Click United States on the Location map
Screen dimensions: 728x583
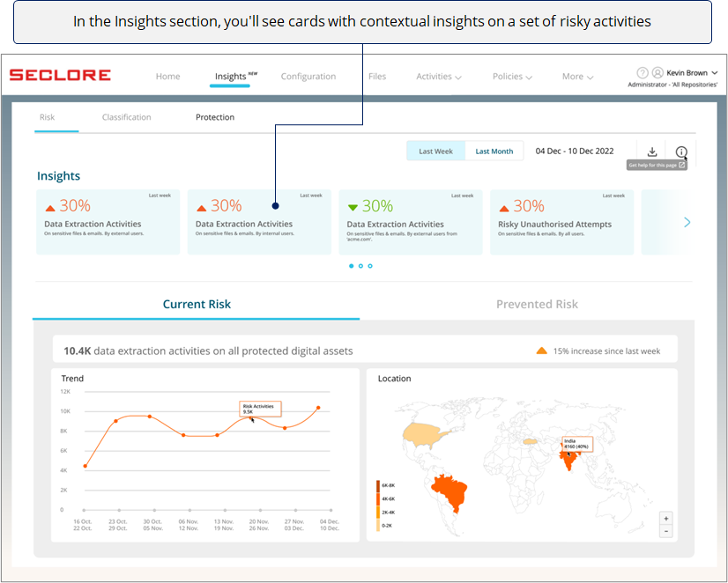point(421,434)
